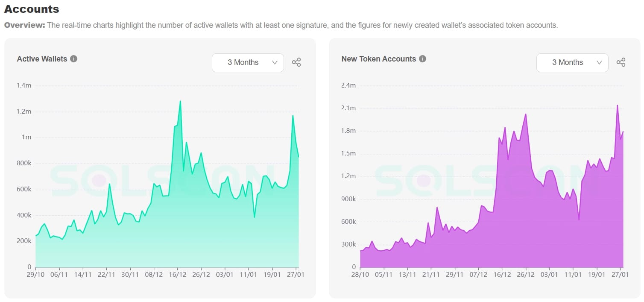Click the 28/10 date label on right chart

tap(360, 275)
